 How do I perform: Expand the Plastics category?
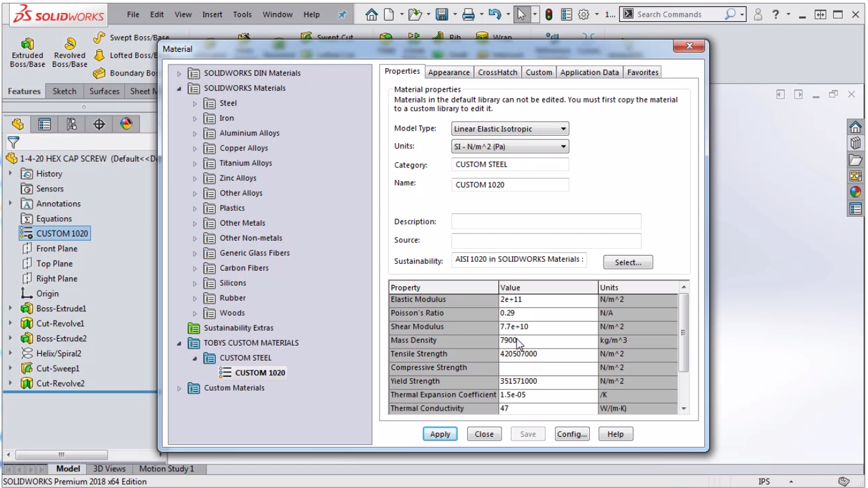coord(195,209)
